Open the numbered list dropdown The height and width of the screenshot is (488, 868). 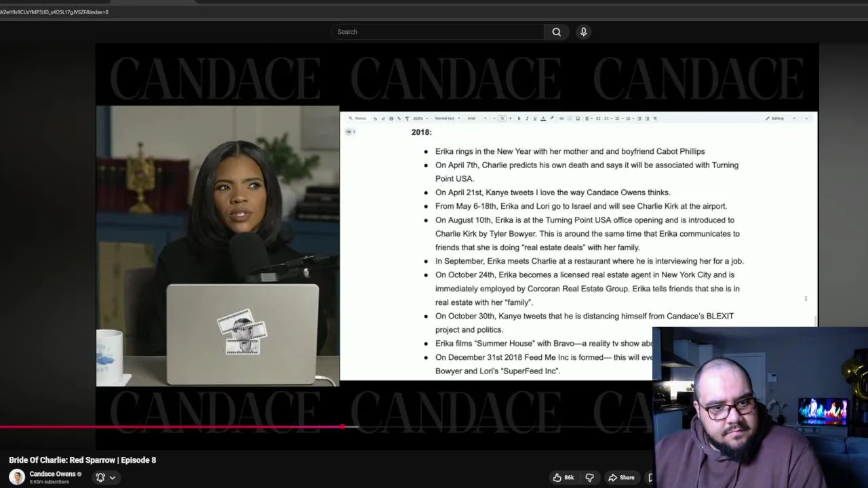[x=629, y=119]
